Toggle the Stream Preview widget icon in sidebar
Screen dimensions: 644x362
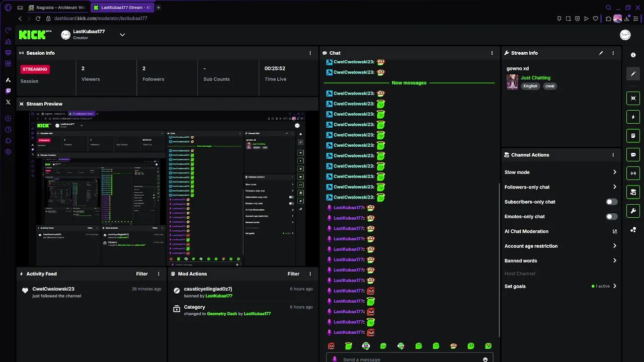tap(633, 98)
